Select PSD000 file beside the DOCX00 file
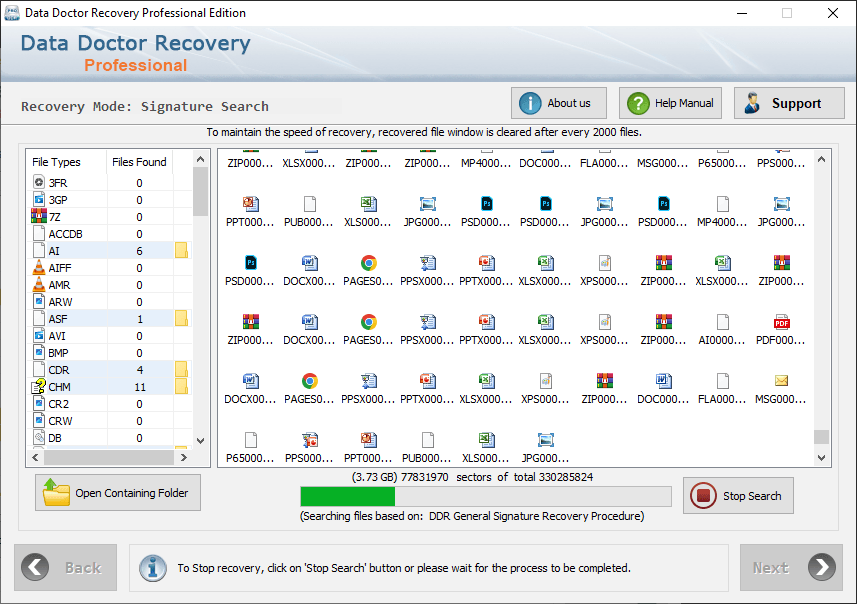The height and width of the screenshot is (604, 857). [250, 263]
